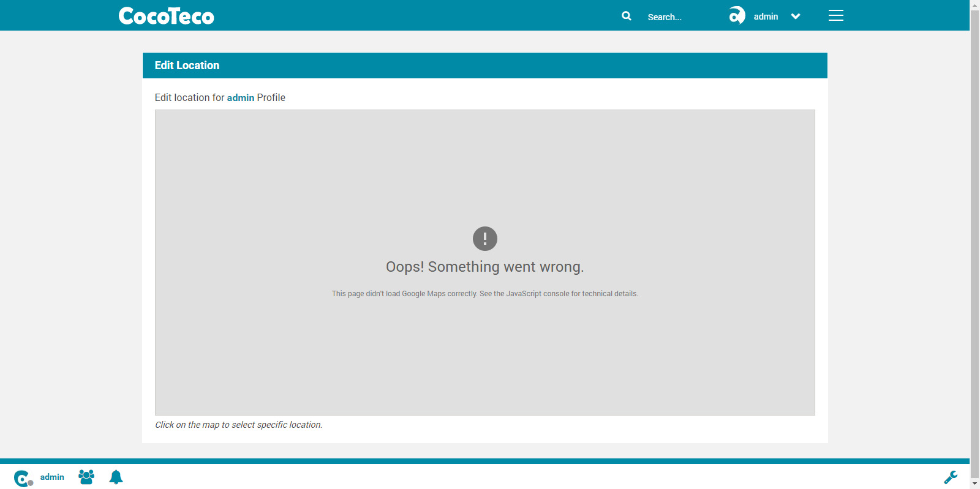This screenshot has width=980, height=489.
Task: Open admin profile link in description
Action: point(240,98)
